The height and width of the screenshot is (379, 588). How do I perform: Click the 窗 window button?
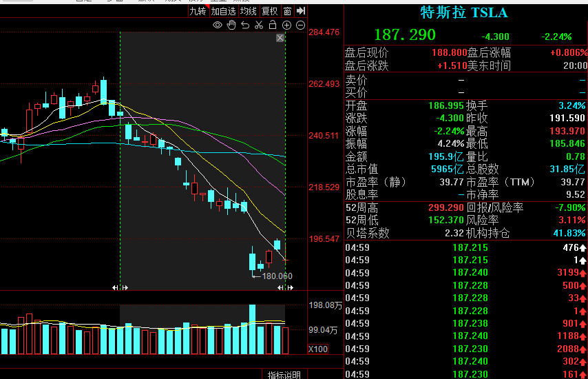pos(287,11)
